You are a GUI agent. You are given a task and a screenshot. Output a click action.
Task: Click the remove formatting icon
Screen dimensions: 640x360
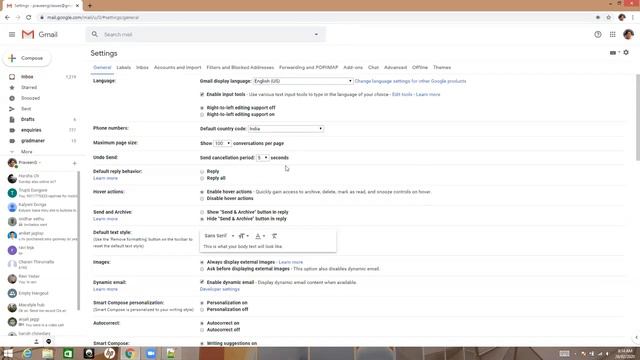tap(274, 236)
